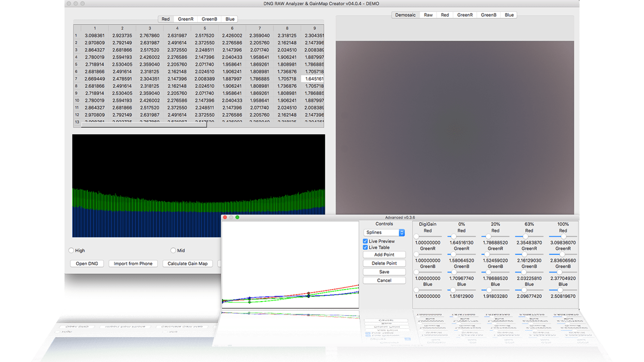Enable the Live Preview checkbox
This screenshot has height=362, width=644.
[x=365, y=241]
